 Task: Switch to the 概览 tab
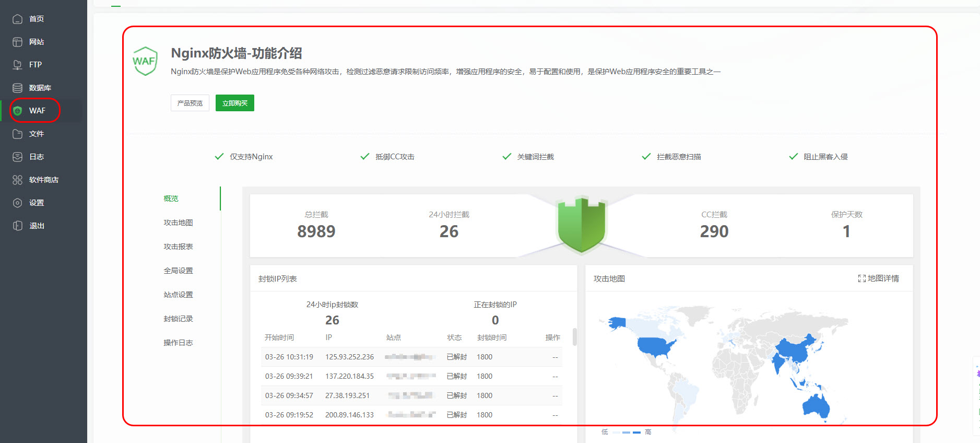[171, 199]
